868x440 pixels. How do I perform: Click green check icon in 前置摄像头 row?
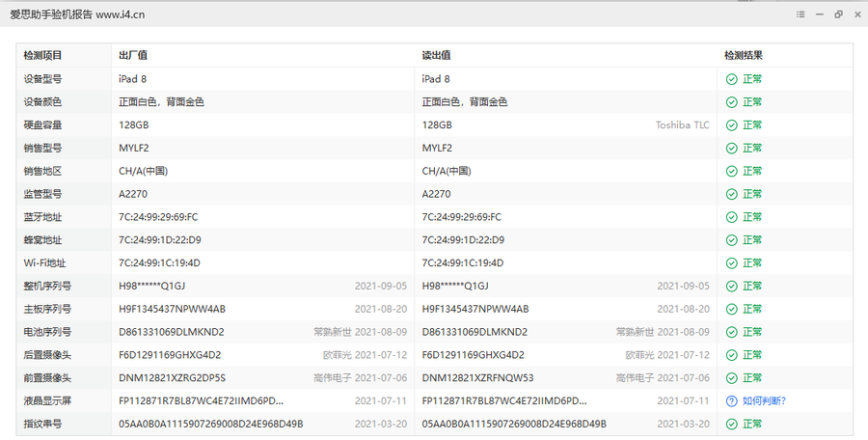point(731,378)
